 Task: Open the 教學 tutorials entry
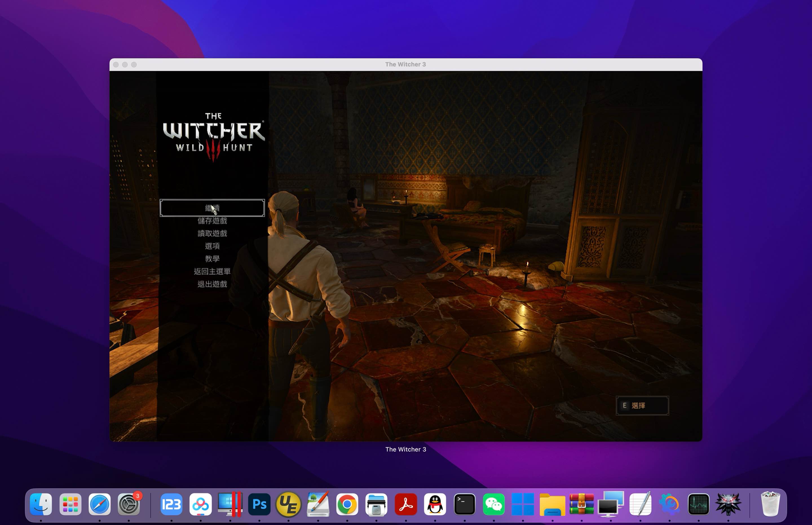[x=212, y=259]
